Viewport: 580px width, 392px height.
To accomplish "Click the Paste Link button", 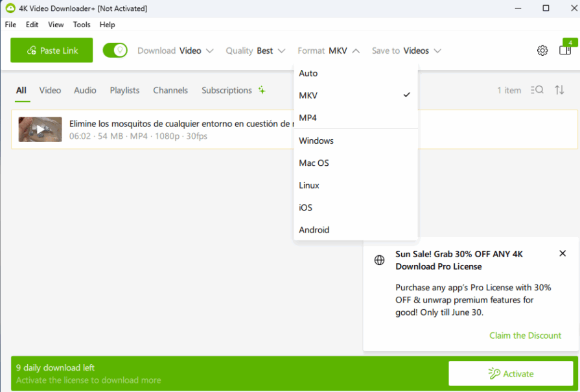I will (52, 51).
